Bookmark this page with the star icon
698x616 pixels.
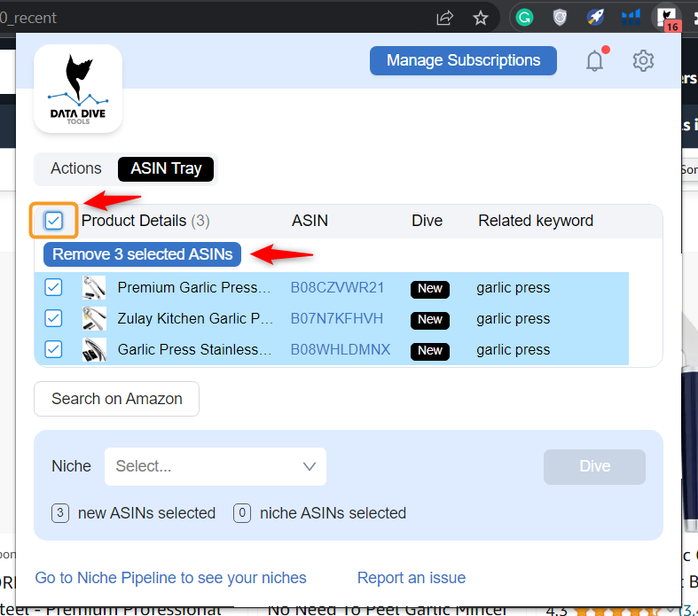coord(481,19)
